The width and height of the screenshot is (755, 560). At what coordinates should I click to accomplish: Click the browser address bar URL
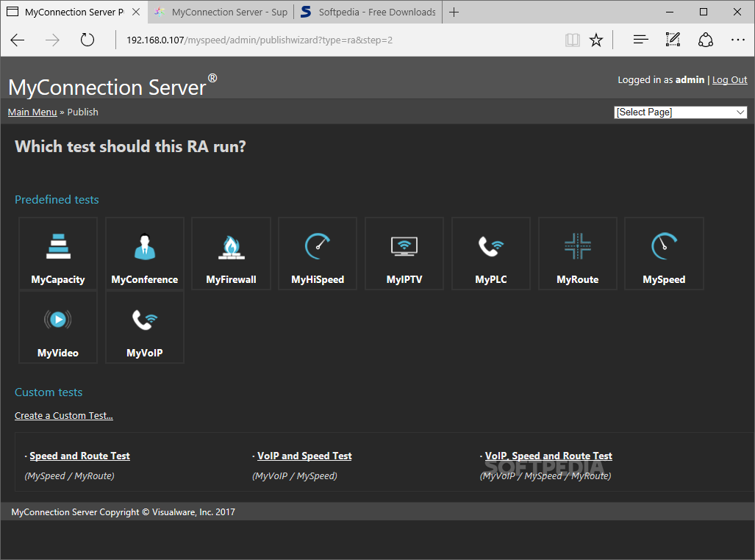(x=260, y=40)
